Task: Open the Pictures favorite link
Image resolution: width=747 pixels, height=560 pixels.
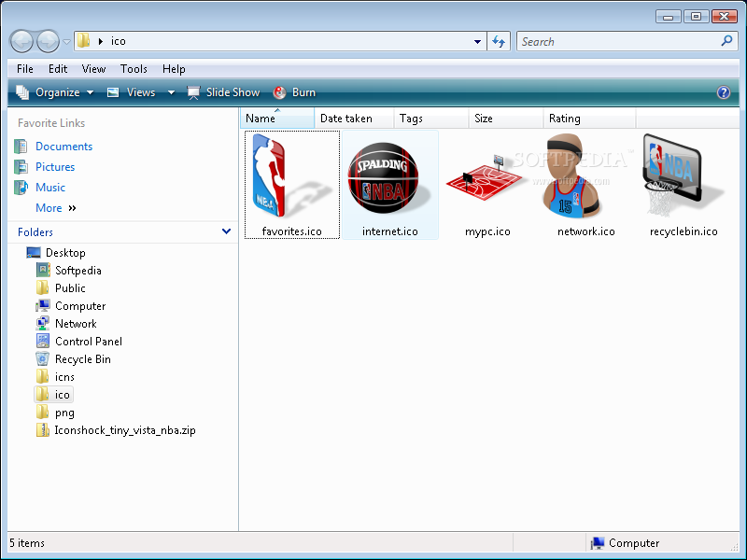Action: pos(55,167)
